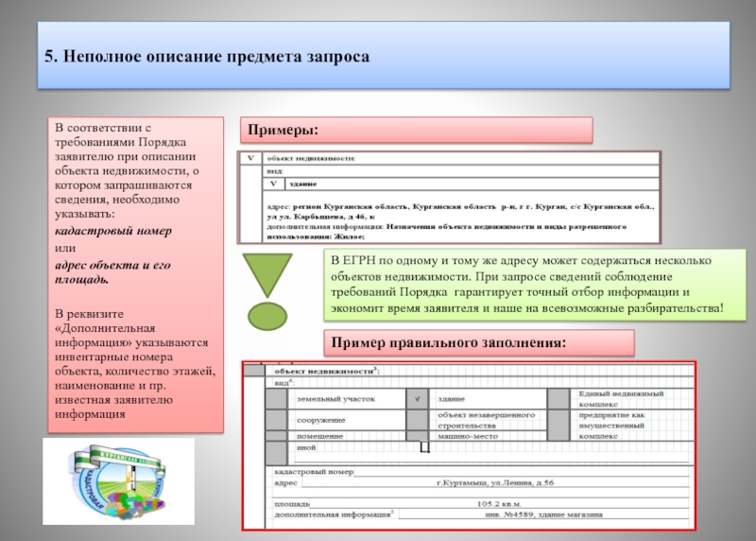
Task: Click the green note starting 'В ЕГРН по одному'
Action: [535, 285]
